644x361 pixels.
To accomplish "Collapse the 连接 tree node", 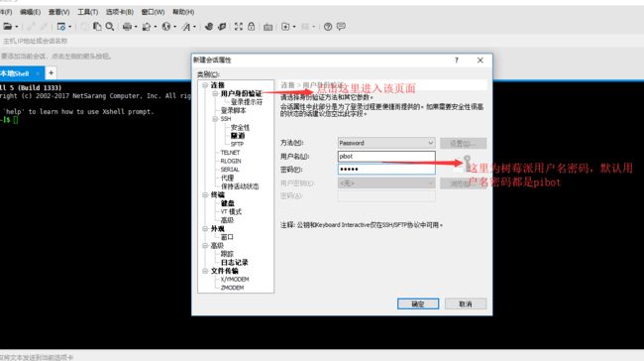I will pyautogui.click(x=204, y=85).
